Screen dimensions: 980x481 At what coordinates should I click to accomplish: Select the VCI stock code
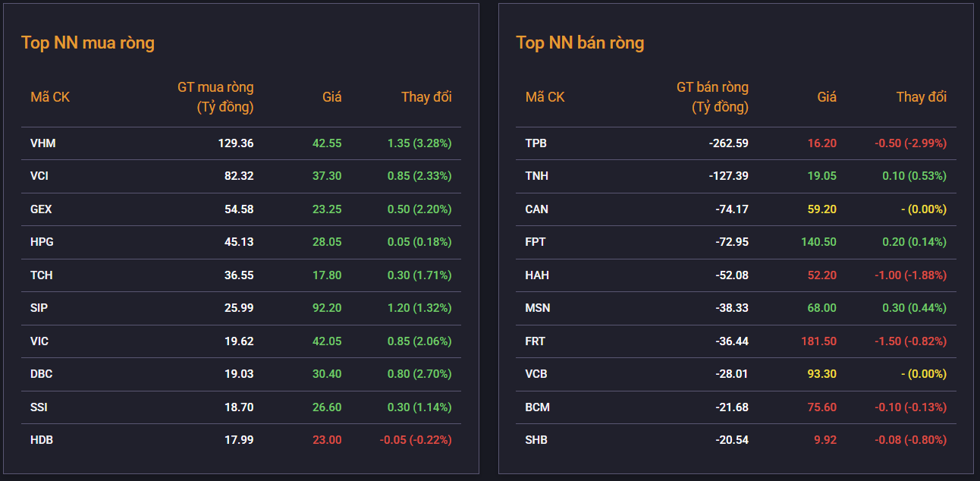[39, 176]
